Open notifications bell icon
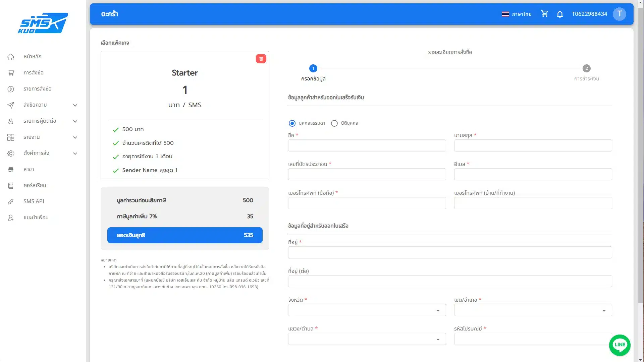The image size is (644, 362). 560,14
